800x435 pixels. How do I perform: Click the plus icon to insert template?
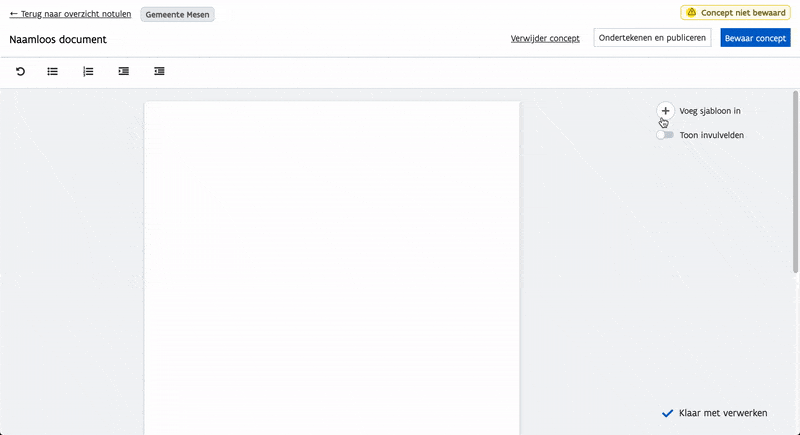665,111
